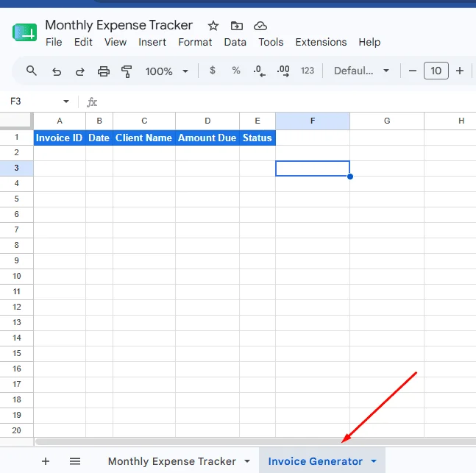Select column B header
This screenshot has width=476, height=473.
pyautogui.click(x=99, y=121)
